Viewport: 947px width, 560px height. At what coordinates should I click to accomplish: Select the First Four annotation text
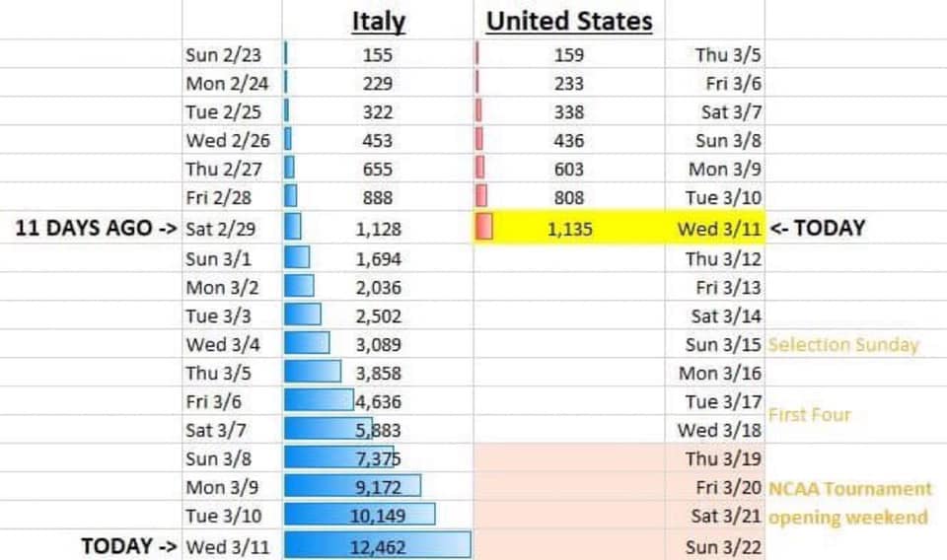[809, 414]
